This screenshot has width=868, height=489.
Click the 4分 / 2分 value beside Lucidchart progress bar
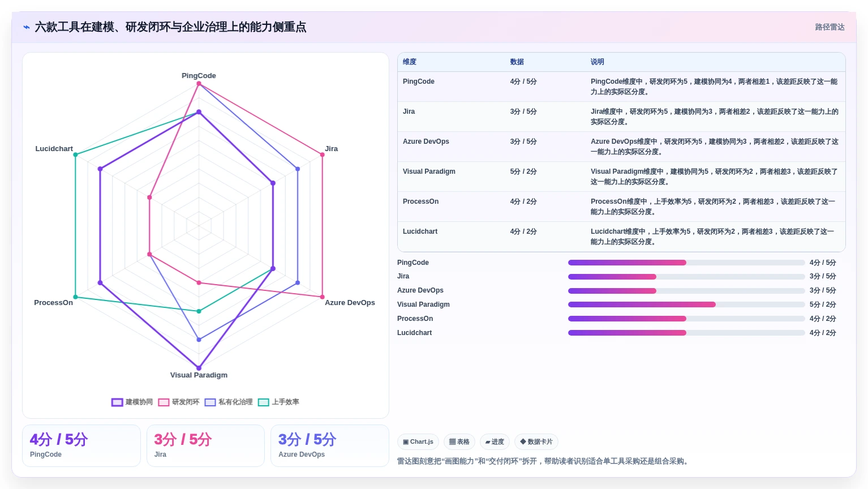[823, 333]
